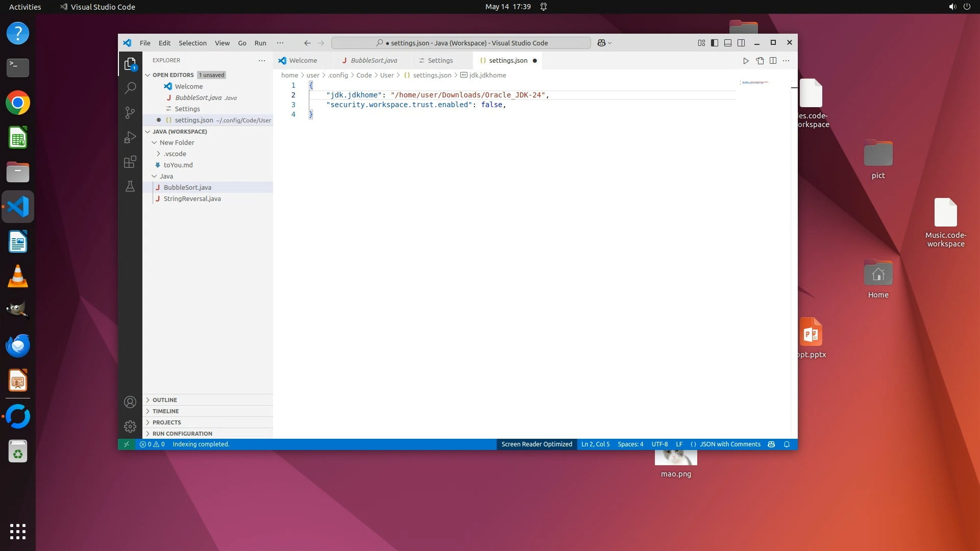Click the title bar command center search box
Viewport: 980px width, 551px height.
pyautogui.click(x=461, y=43)
